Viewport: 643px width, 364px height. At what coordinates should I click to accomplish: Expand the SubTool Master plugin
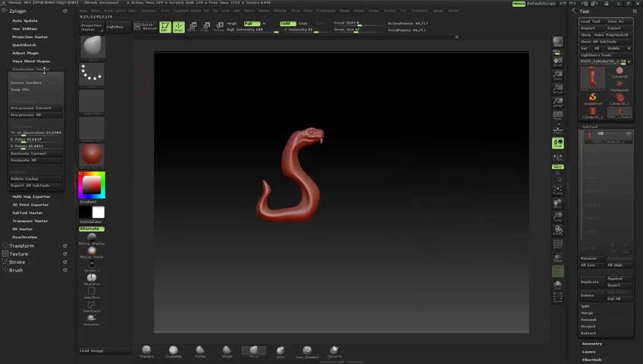pyautogui.click(x=27, y=213)
